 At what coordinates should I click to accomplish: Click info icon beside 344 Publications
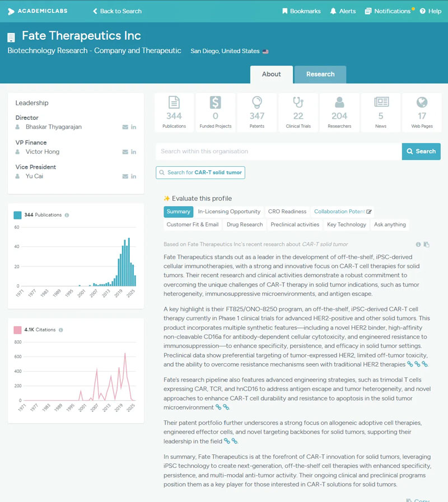[67, 215]
